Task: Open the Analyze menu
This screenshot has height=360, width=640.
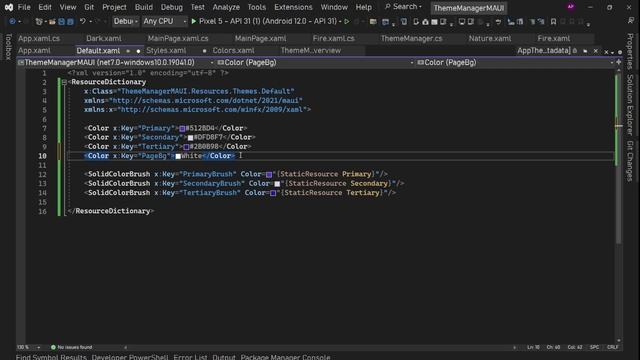Action: (226, 7)
